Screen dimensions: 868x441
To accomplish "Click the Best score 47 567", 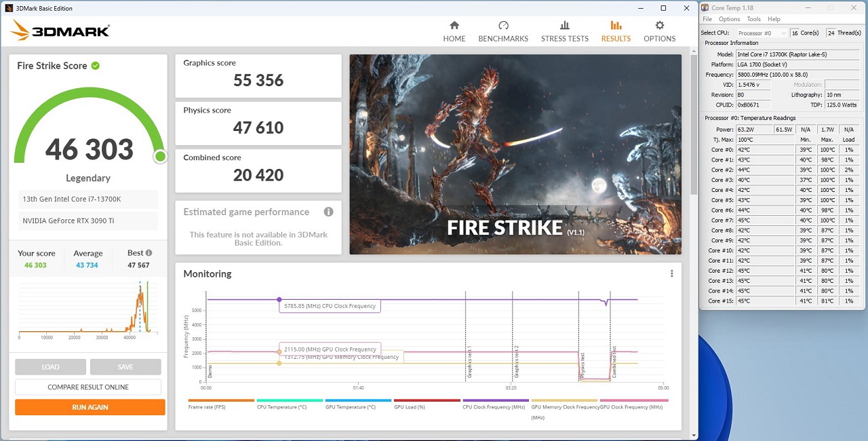I will pos(140,265).
